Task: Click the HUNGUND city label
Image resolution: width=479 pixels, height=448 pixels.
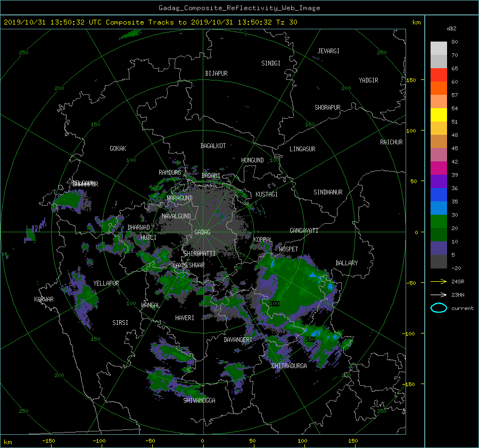Action: pyautogui.click(x=252, y=160)
